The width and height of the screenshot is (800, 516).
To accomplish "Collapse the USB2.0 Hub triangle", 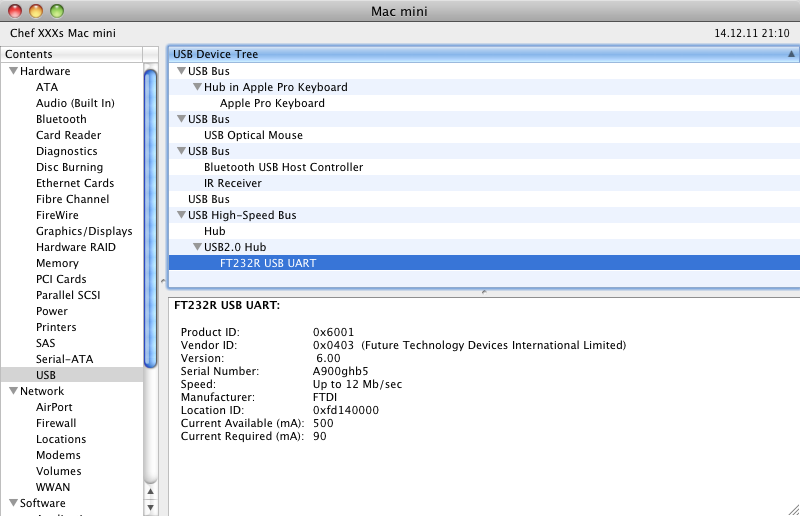I will coord(197,247).
